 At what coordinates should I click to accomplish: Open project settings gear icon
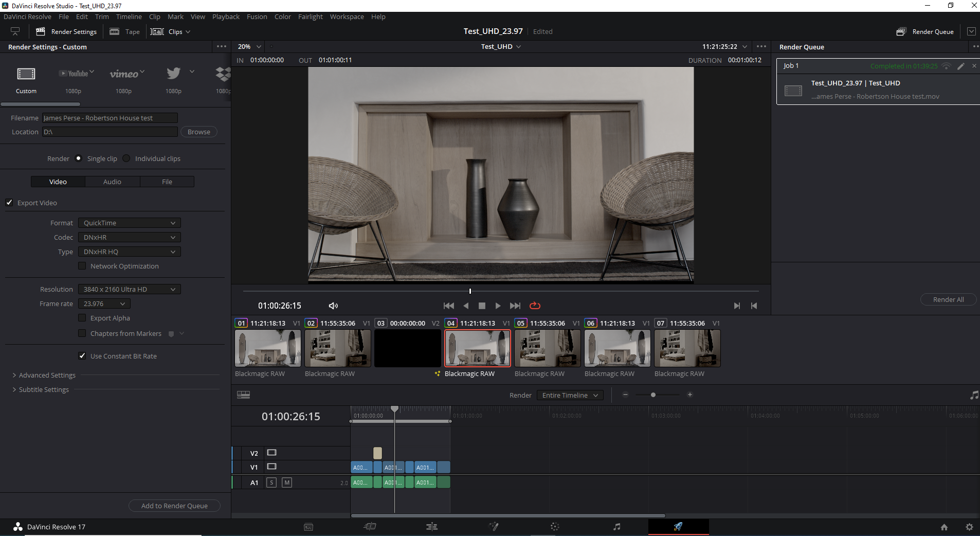[x=969, y=527]
